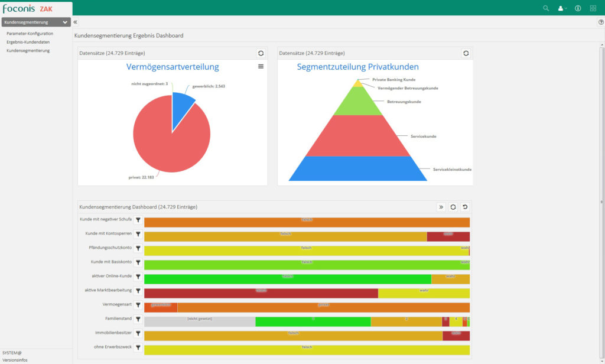605x364 pixels.
Task: Filter by aktiver Online-Kunde
Action: click(x=138, y=277)
